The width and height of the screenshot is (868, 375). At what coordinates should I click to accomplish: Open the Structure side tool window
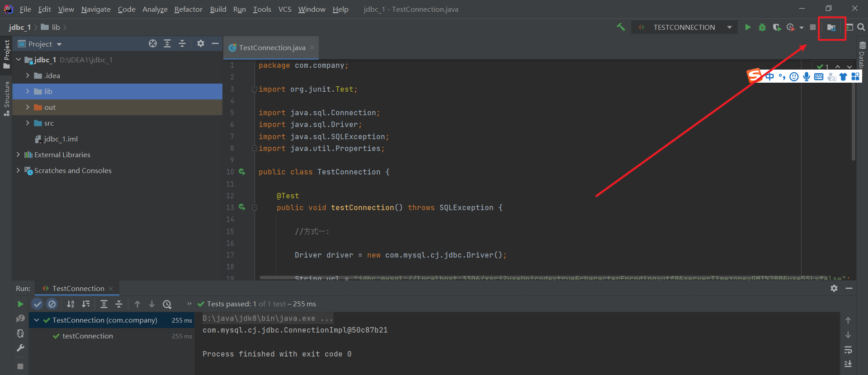6,98
